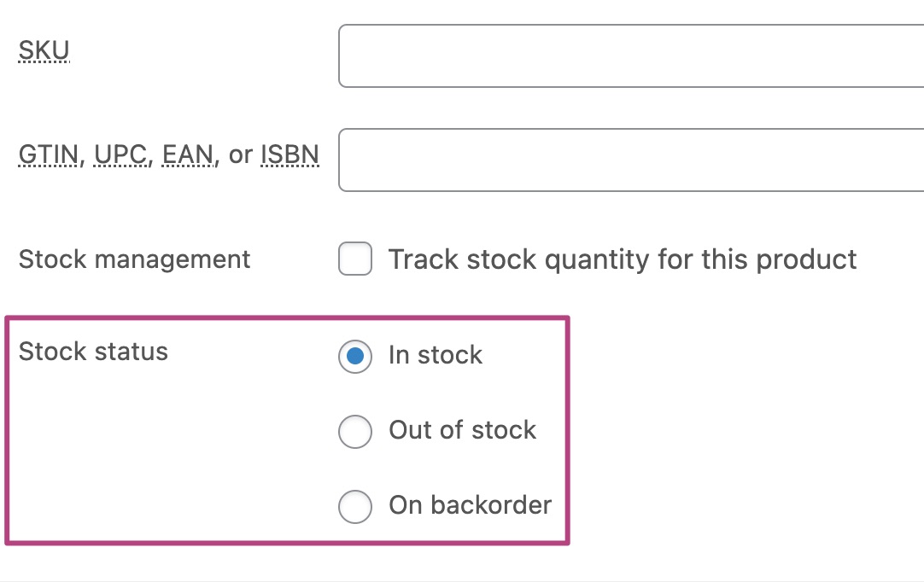The width and height of the screenshot is (924, 582).
Task: Choose the Out of stock radio button
Action: [355, 431]
